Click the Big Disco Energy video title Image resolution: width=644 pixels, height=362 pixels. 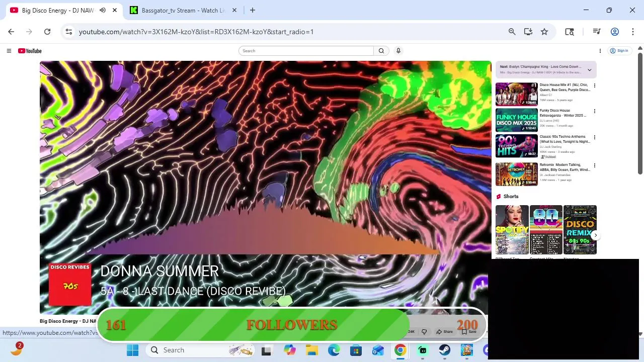coord(67,321)
